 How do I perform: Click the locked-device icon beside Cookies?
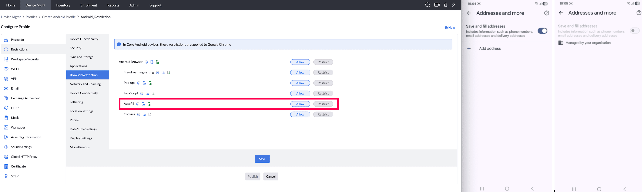pos(150,114)
